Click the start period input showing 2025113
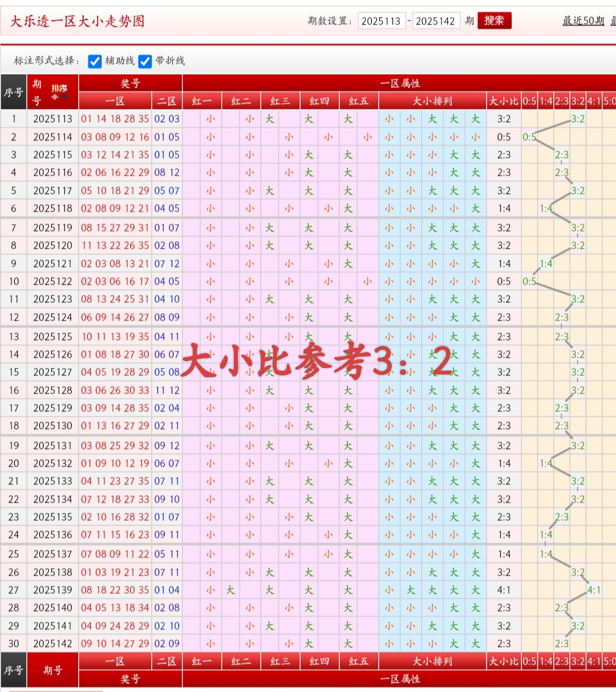Viewport: 616px width, 692px height. point(382,20)
